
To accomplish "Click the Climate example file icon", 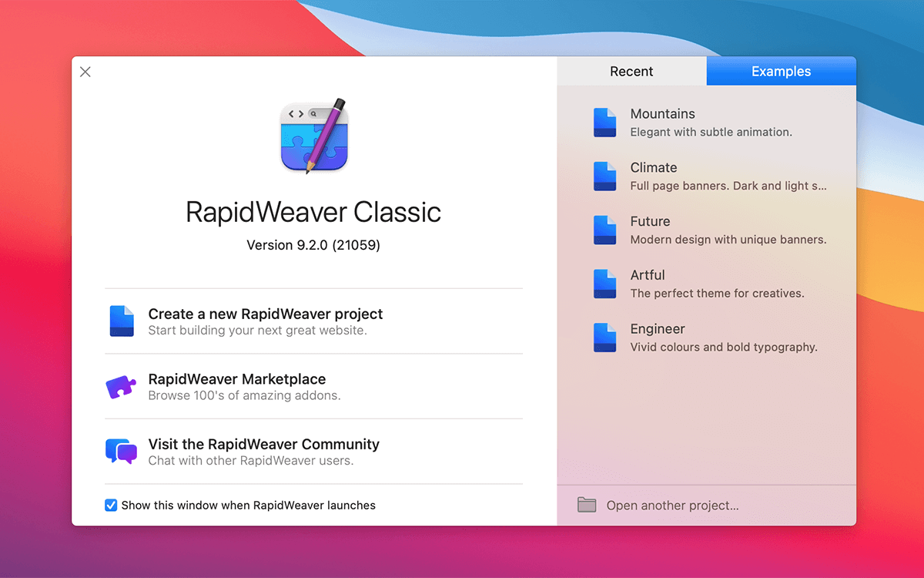I will (604, 176).
